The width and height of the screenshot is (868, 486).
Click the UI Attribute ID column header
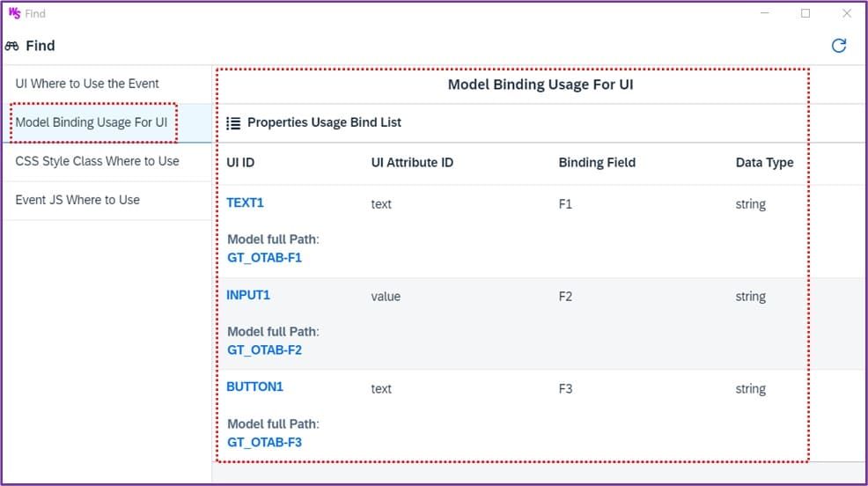coord(412,162)
